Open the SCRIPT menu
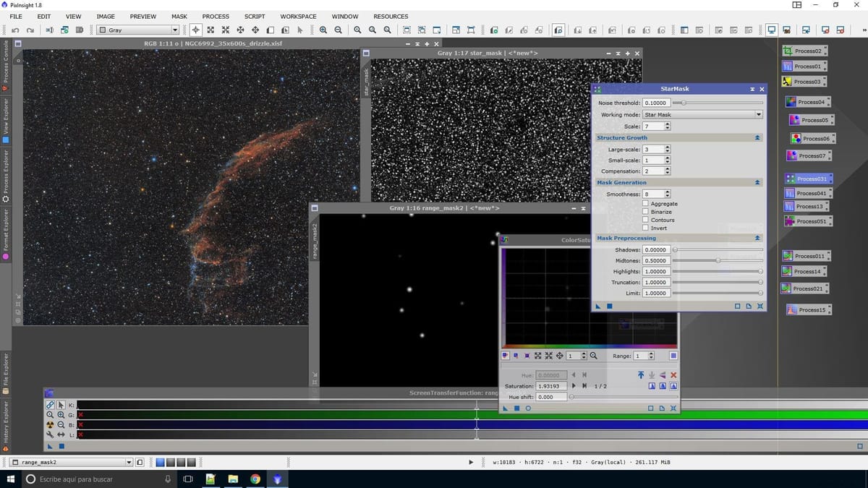 [255, 17]
